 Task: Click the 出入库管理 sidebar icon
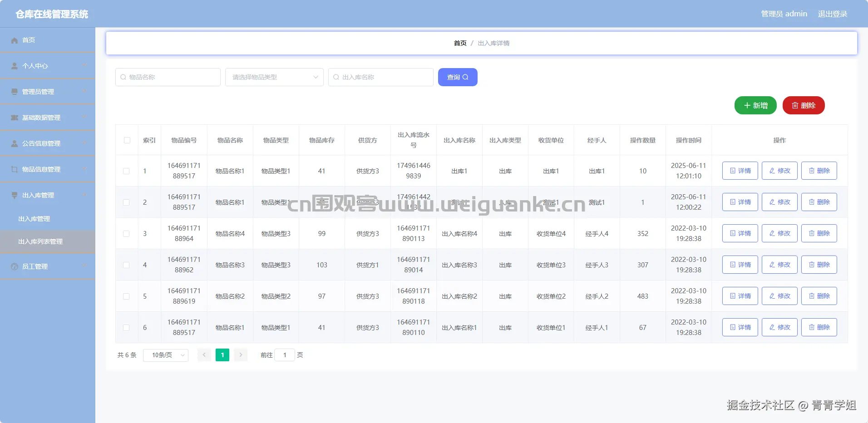(15, 196)
